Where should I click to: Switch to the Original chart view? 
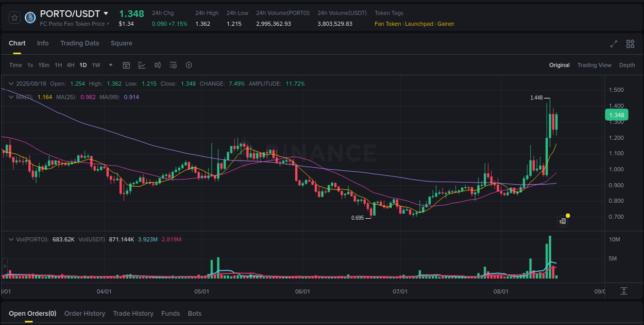point(559,65)
